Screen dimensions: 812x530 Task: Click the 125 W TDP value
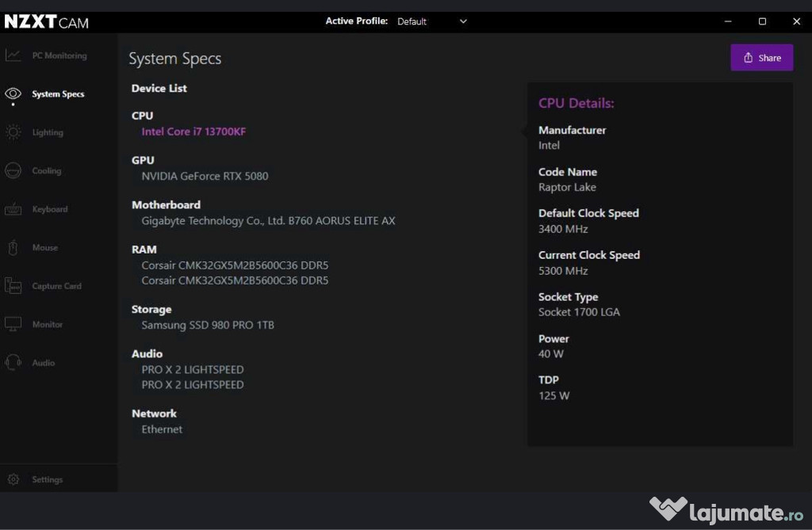pyautogui.click(x=553, y=396)
